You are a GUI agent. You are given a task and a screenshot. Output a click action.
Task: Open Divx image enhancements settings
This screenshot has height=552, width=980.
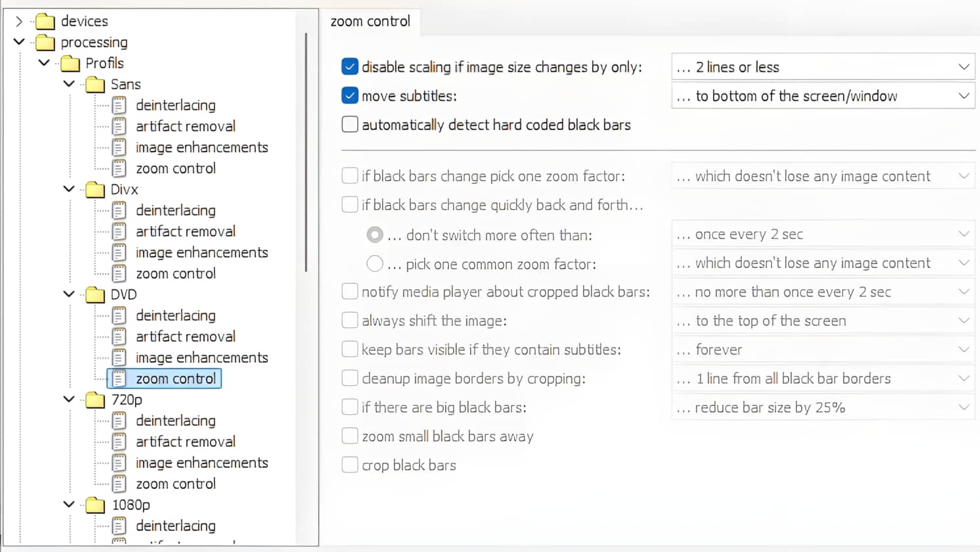click(202, 253)
